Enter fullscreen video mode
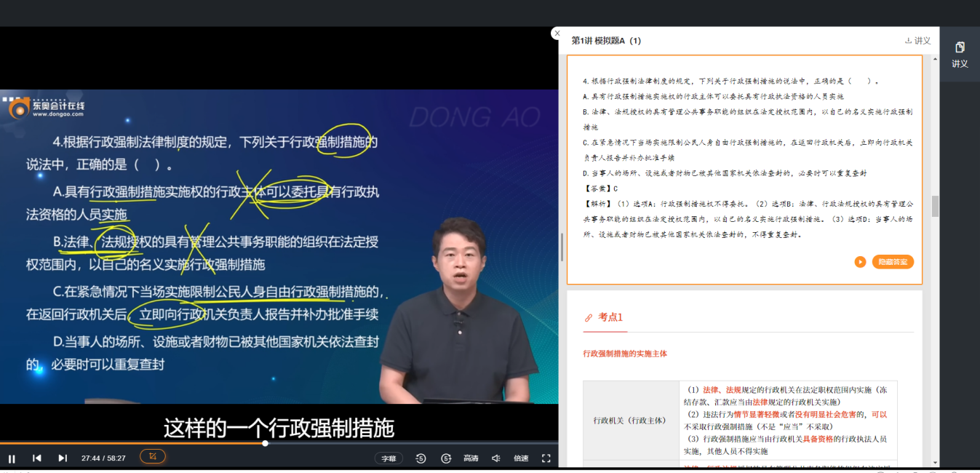Image resolution: width=980 pixels, height=473 pixels. click(x=546, y=458)
